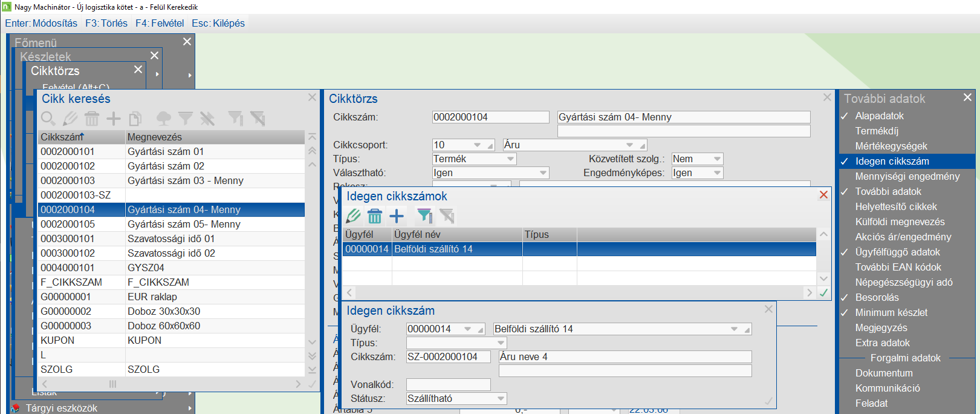Viewport: 980px width, 414px height.
Task: Select Mennyiségi engedmény entry
Action: pyautogui.click(x=907, y=176)
